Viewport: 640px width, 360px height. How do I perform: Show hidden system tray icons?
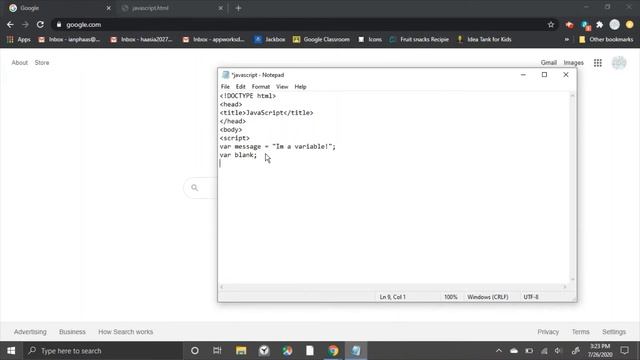(x=499, y=351)
